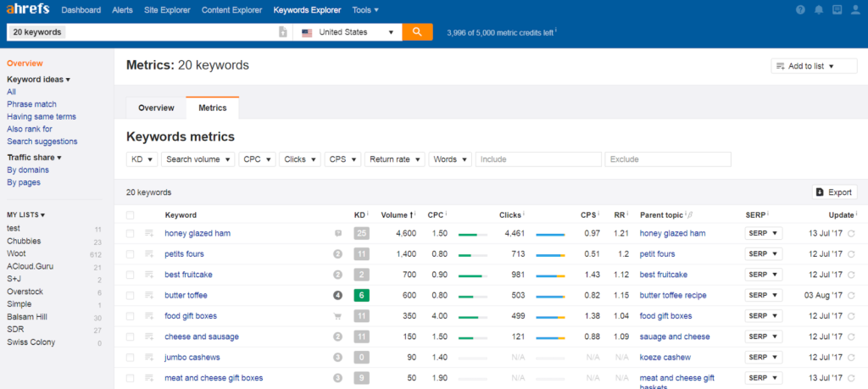Open the Clicks filter dropdown

coord(300,159)
